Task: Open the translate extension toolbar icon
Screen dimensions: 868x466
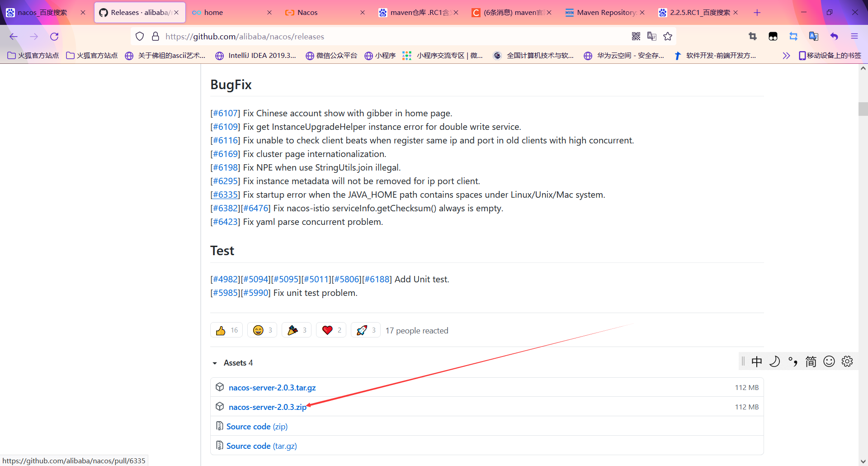Action: (x=814, y=36)
